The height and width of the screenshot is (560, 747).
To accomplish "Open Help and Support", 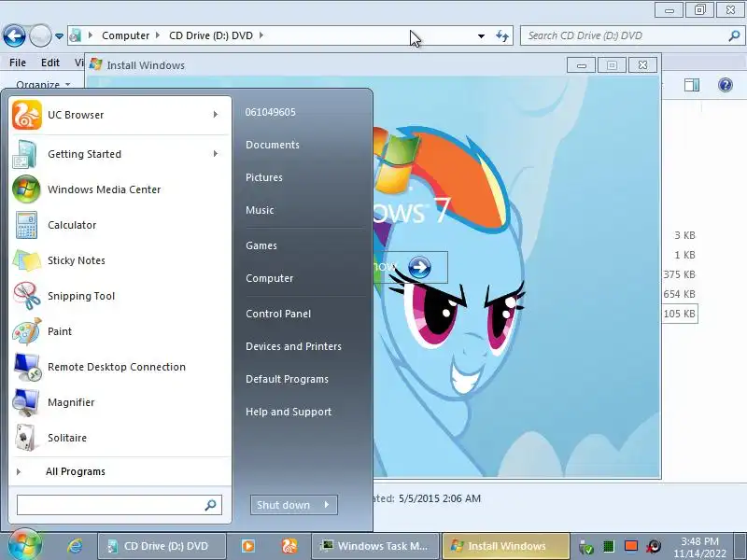I will [x=289, y=412].
